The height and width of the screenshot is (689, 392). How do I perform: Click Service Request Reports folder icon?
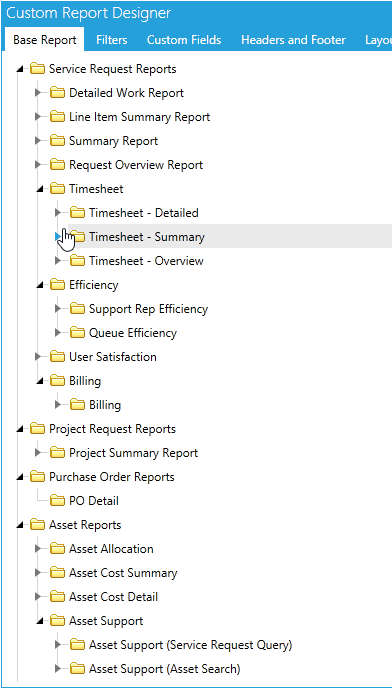coord(37,69)
